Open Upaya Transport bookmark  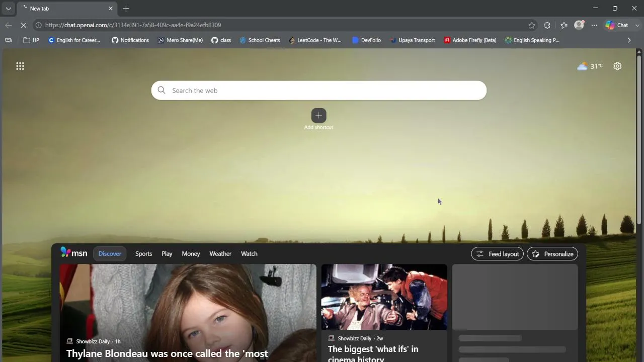point(413,40)
